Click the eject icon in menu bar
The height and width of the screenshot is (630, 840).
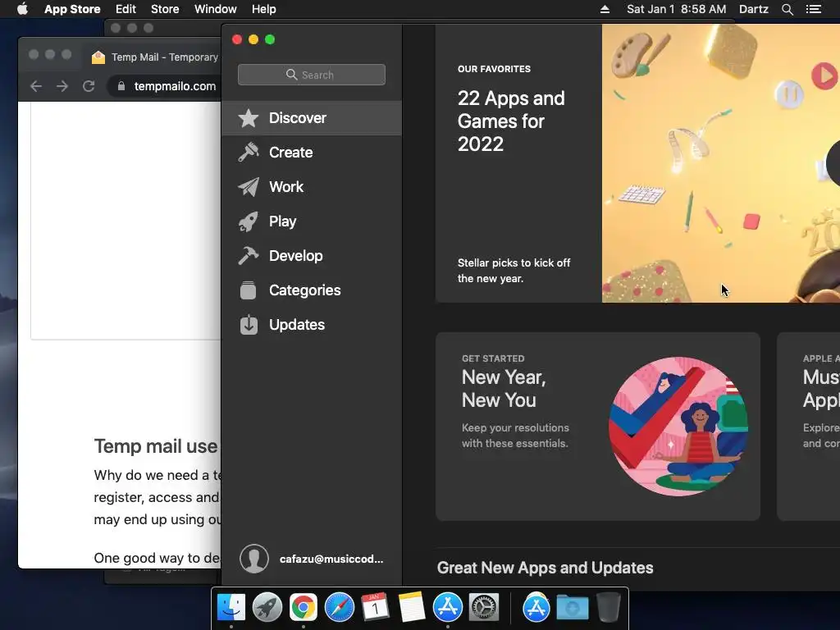point(605,9)
